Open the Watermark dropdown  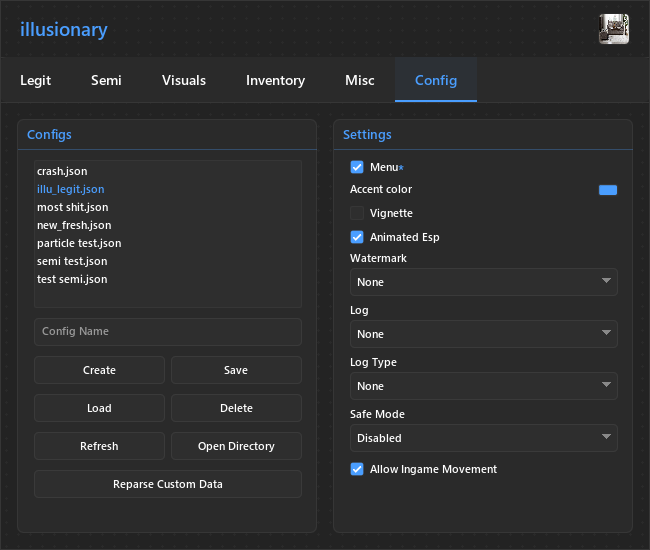(484, 282)
